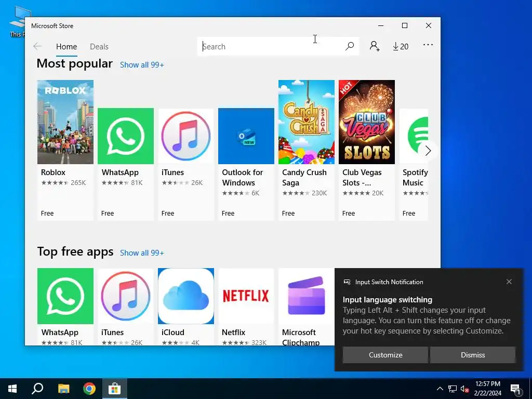Viewport: 532px width, 399px height.
Task: Click Show all 99+ beside Most popular
Action: tap(142, 65)
